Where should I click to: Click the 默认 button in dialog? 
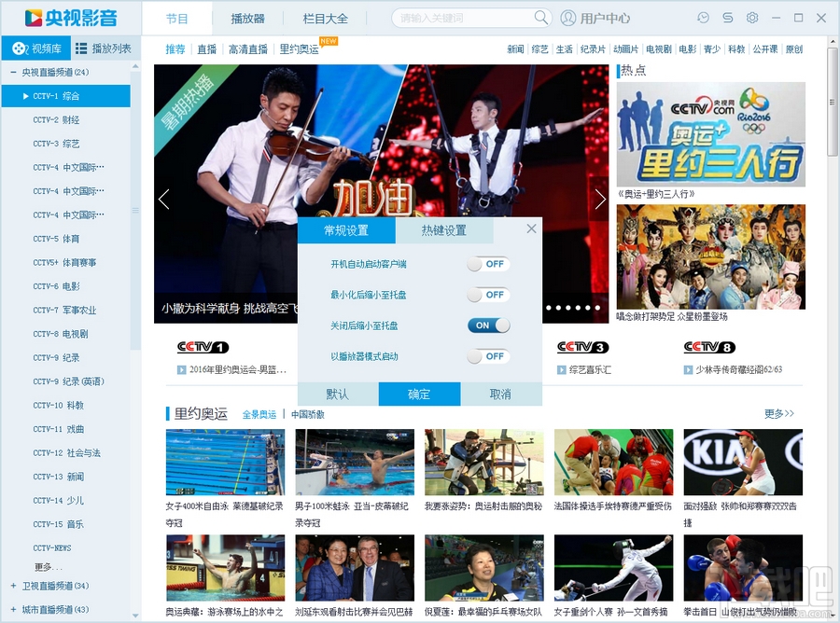click(x=338, y=395)
